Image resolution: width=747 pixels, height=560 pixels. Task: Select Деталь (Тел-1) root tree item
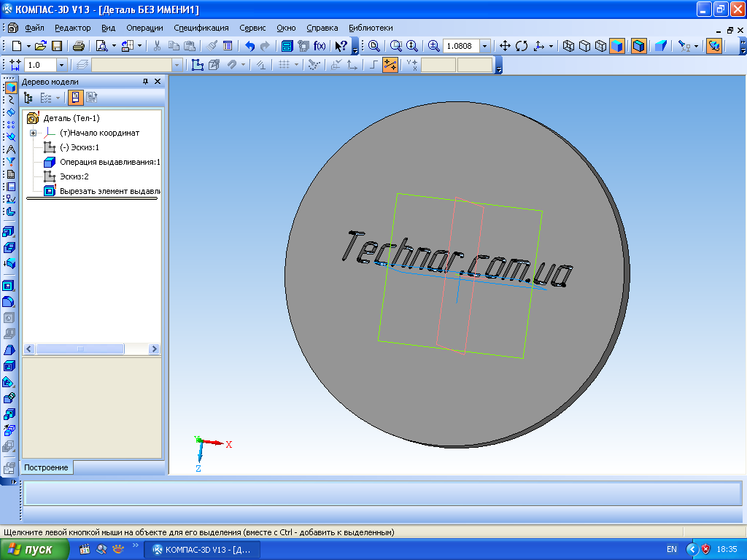tap(71, 118)
